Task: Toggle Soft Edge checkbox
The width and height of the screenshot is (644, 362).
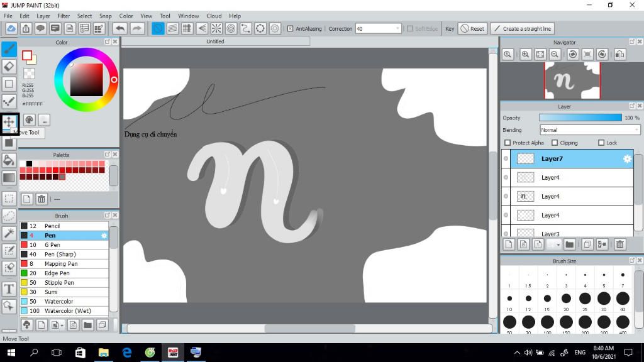Action: click(x=409, y=29)
